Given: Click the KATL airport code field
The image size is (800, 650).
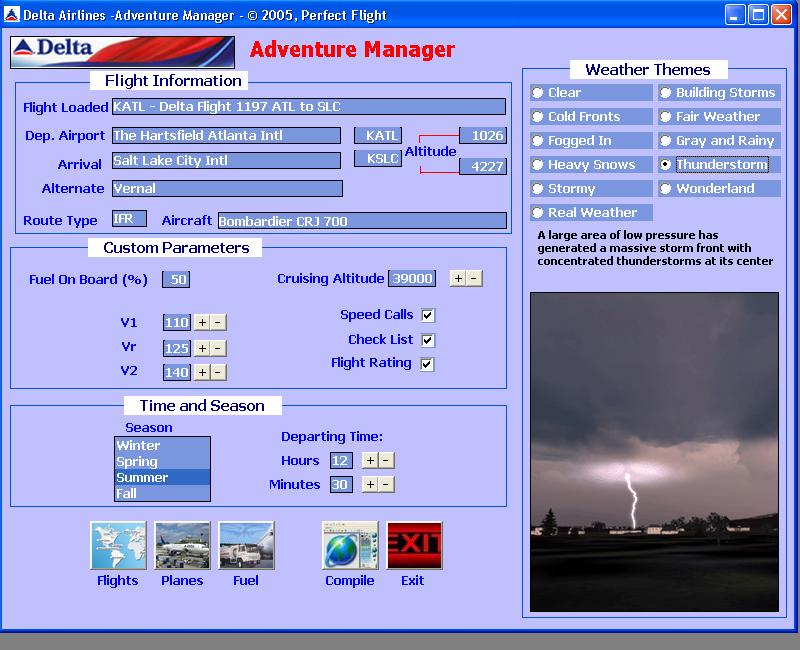Looking at the screenshot, I should [378, 135].
